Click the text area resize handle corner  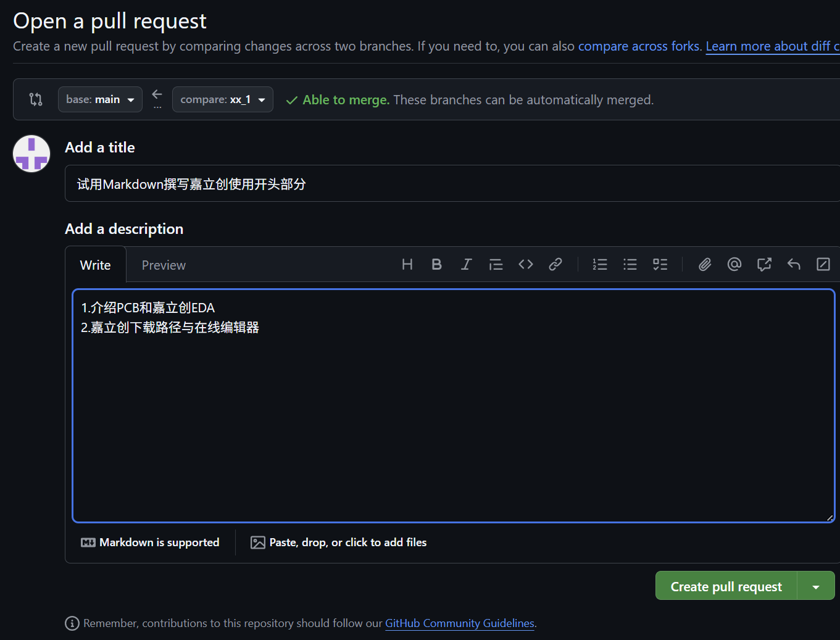pyautogui.click(x=830, y=518)
